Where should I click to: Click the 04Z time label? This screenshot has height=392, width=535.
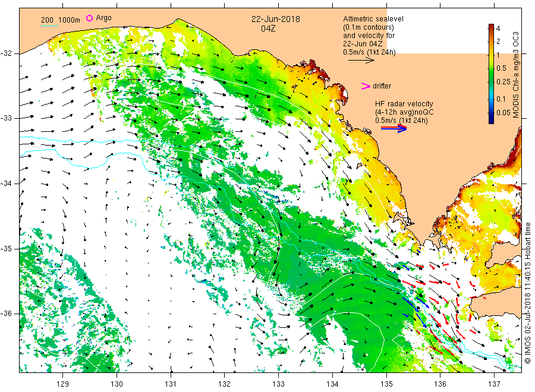pyautogui.click(x=268, y=29)
